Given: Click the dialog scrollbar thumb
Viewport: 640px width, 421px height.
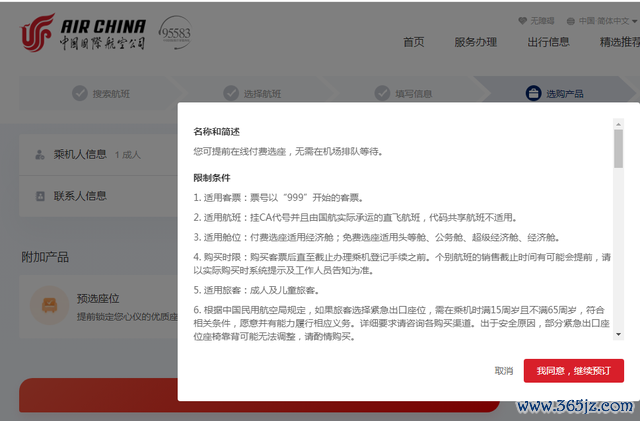Looking at the screenshot, I should coord(618,149).
